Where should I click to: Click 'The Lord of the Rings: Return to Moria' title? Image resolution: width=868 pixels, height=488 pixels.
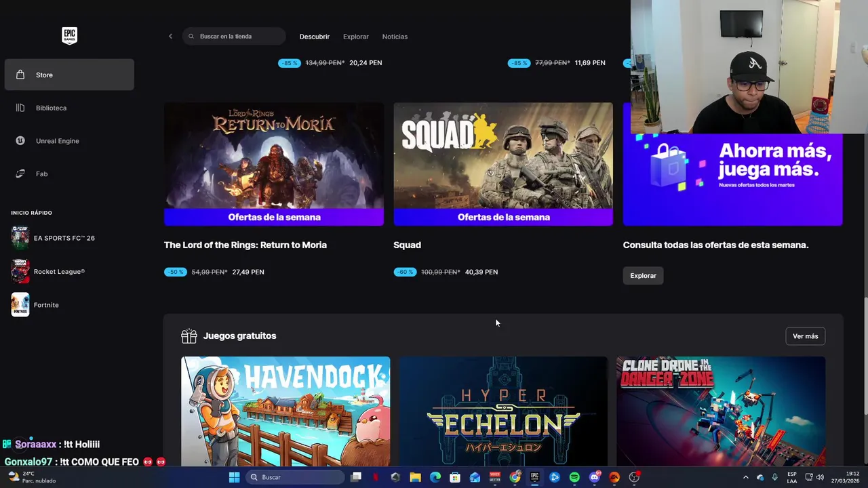[245, 245]
